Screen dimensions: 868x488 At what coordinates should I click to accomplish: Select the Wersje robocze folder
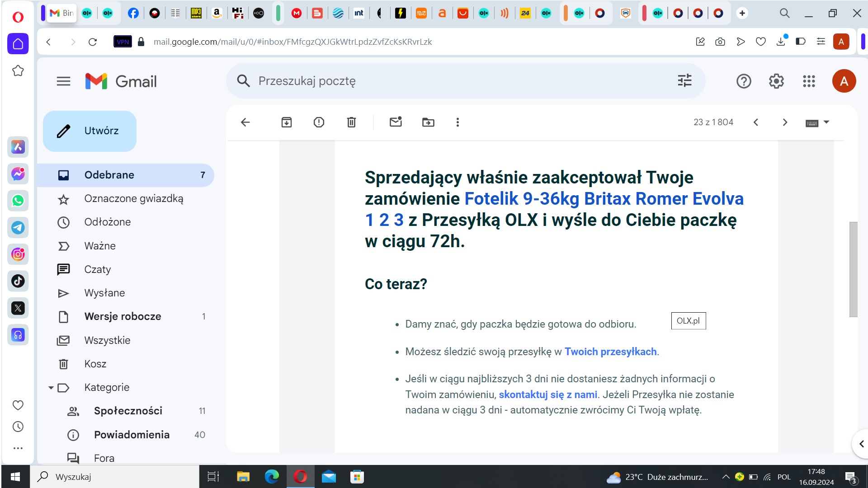coord(123,317)
